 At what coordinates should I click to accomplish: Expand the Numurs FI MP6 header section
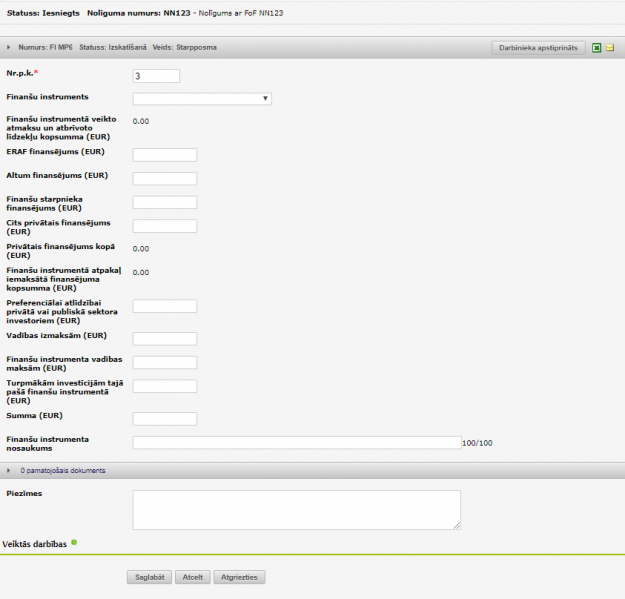pos(9,47)
